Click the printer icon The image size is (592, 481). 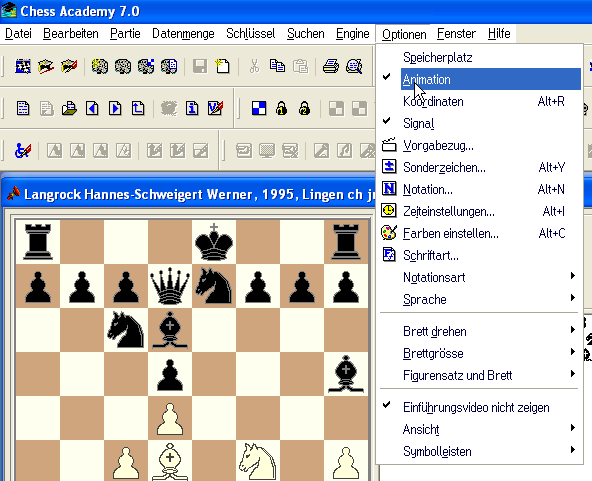331,66
